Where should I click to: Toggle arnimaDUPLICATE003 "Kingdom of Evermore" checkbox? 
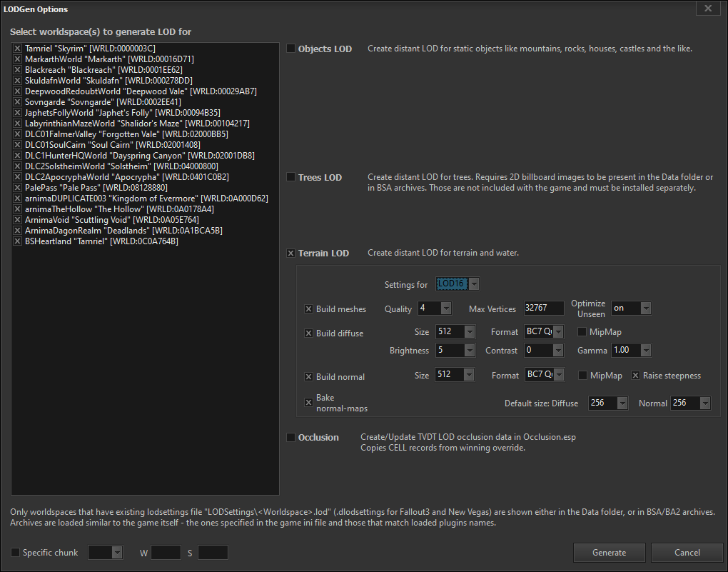tap(17, 199)
